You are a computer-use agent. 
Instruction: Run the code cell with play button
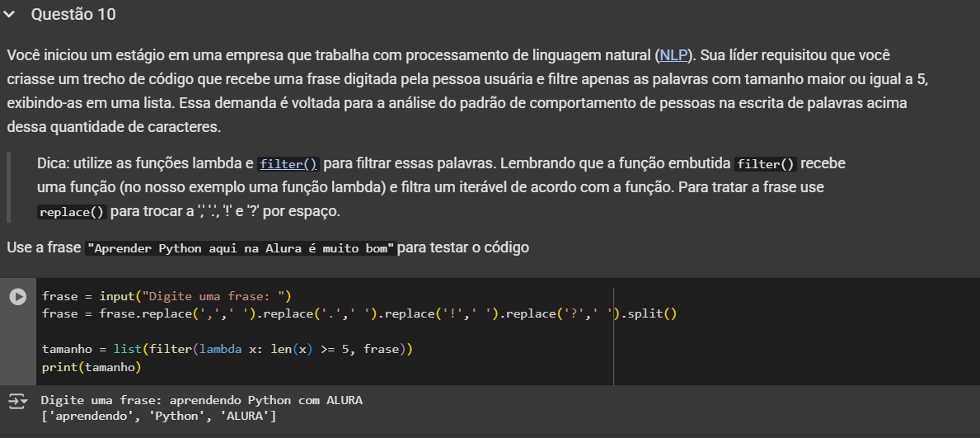click(x=17, y=297)
